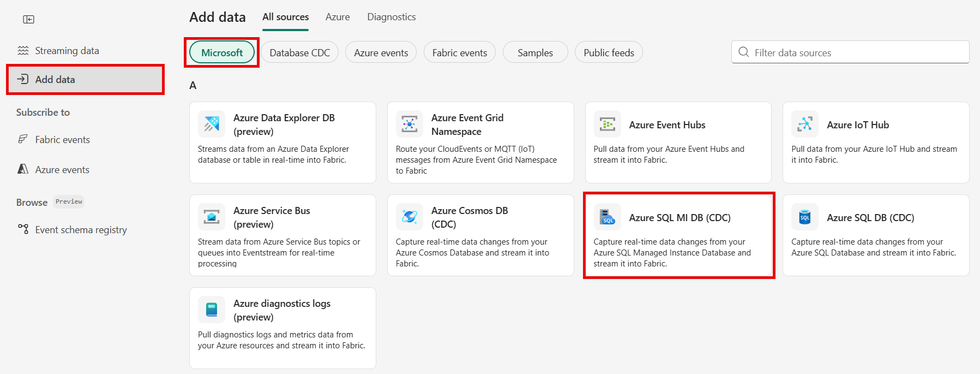
Task: Click the letter A group header
Action: pyautogui.click(x=193, y=85)
